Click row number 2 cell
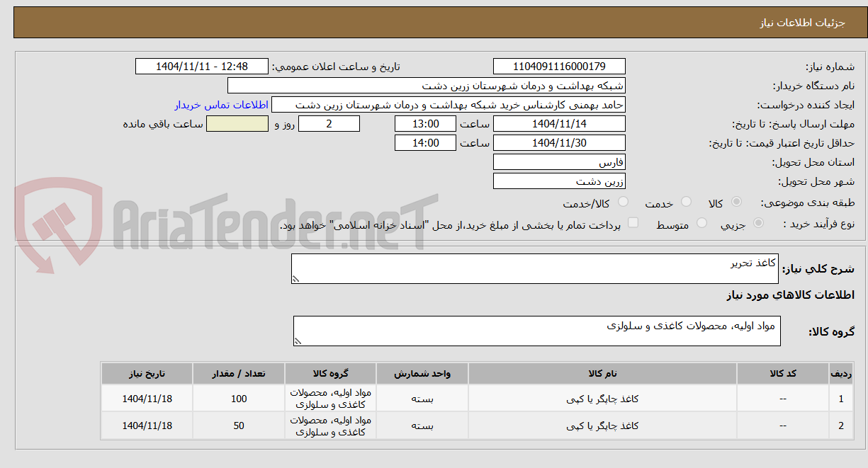The width and height of the screenshot is (868, 468). tap(840, 426)
